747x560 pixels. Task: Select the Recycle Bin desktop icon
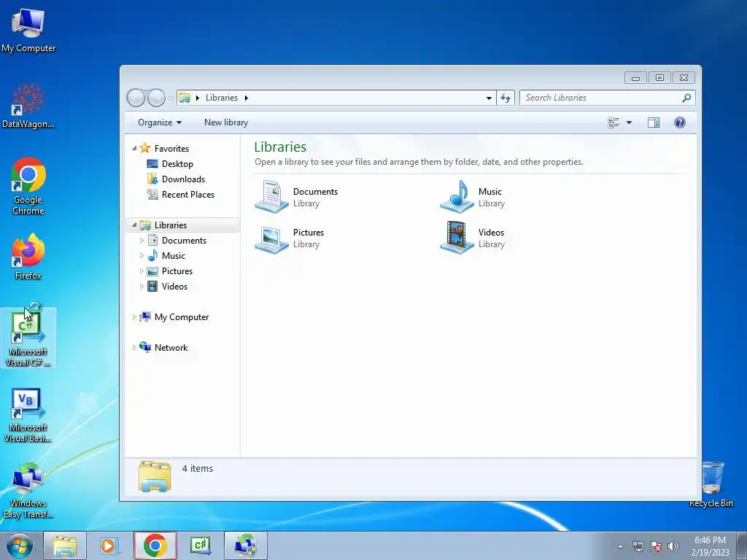point(711,484)
